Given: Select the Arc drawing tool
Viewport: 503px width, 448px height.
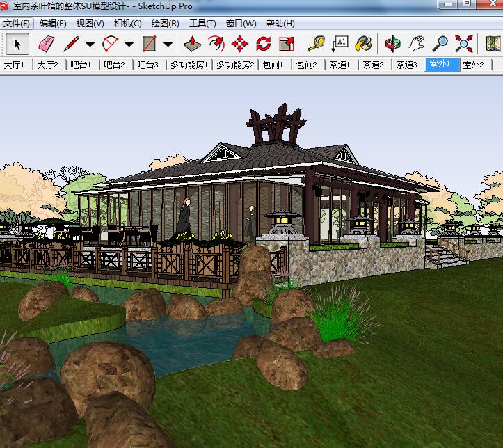Looking at the screenshot, I should (x=110, y=44).
